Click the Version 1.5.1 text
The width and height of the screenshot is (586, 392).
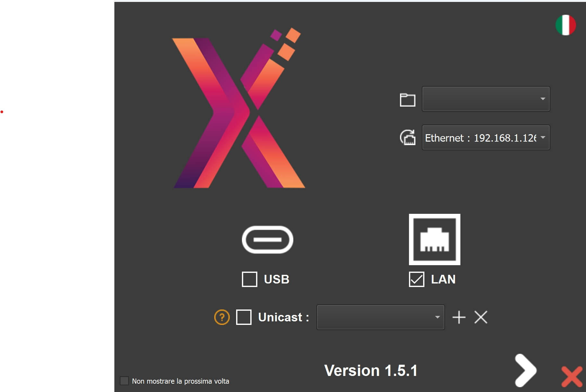pyautogui.click(x=371, y=370)
